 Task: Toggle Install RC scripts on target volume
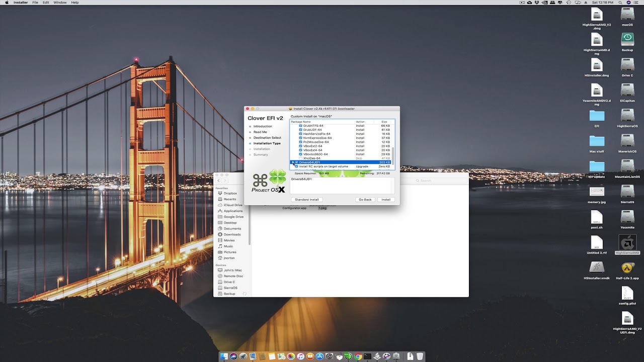click(296, 166)
